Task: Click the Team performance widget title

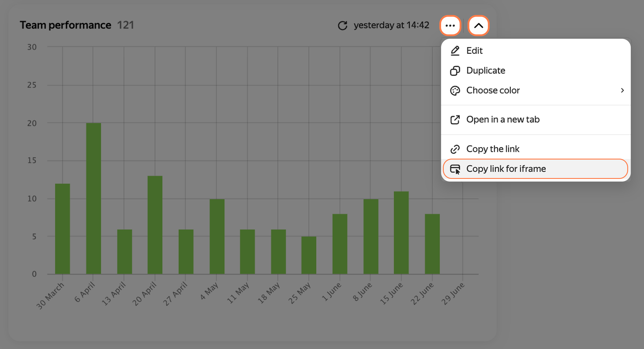Action: coord(66,25)
